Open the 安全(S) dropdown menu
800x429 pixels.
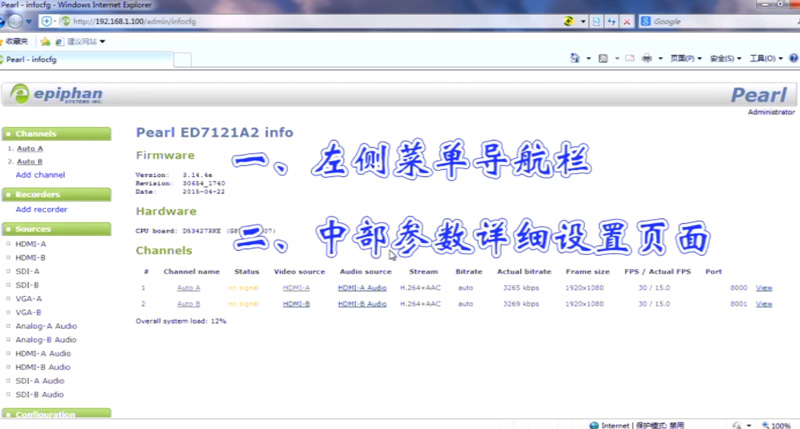(724, 59)
